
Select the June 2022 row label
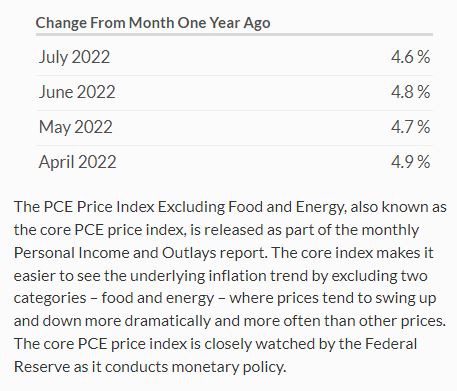pyautogui.click(x=77, y=92)
